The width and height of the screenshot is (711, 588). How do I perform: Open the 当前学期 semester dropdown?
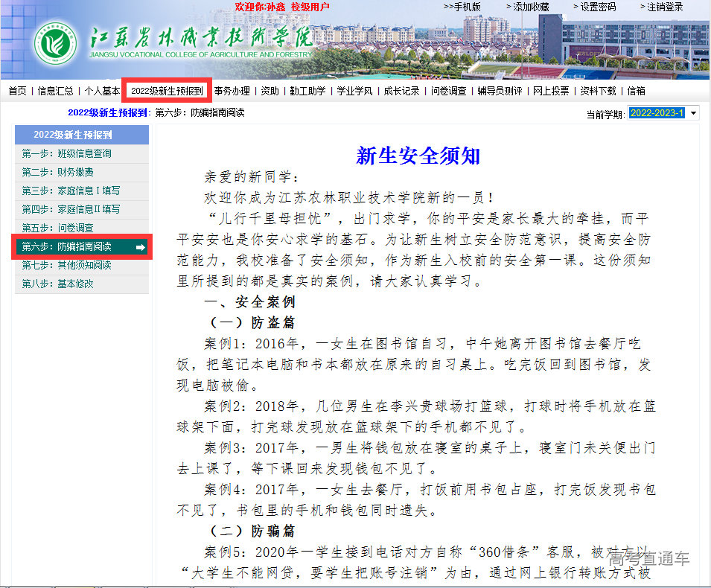click(693, 113)
